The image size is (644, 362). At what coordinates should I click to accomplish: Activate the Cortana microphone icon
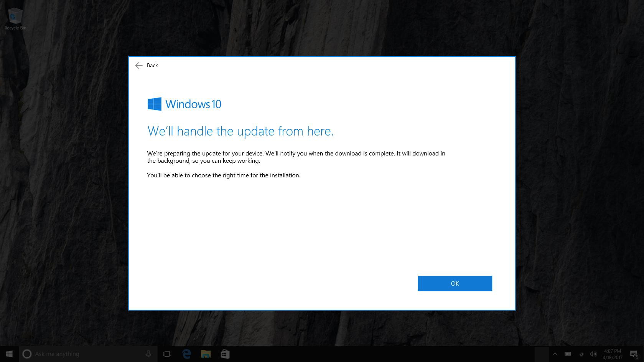(148, 354)
